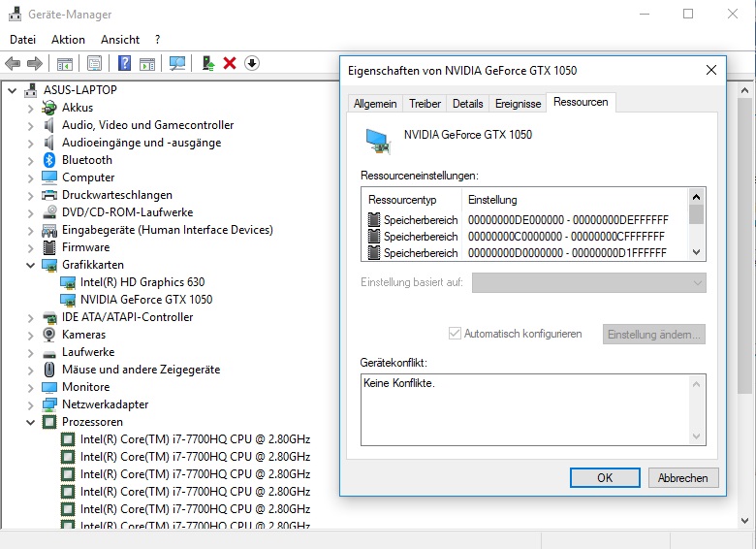Click the device tree scroll-down arrow
Screen dimensions: 756x549
(x=745, y=521)
